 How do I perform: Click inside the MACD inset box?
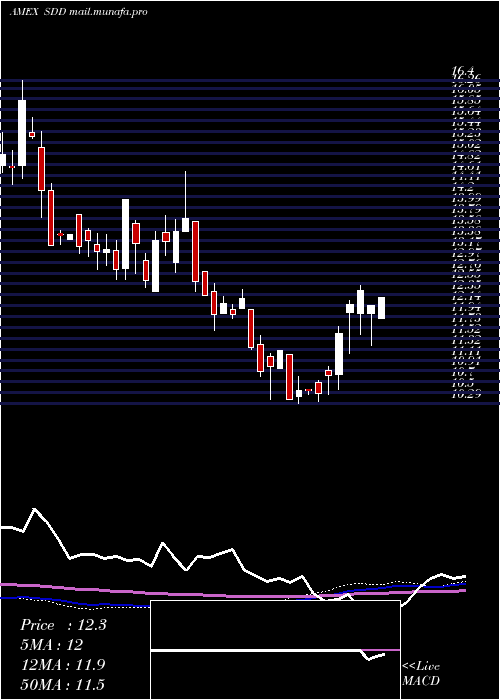275,650
